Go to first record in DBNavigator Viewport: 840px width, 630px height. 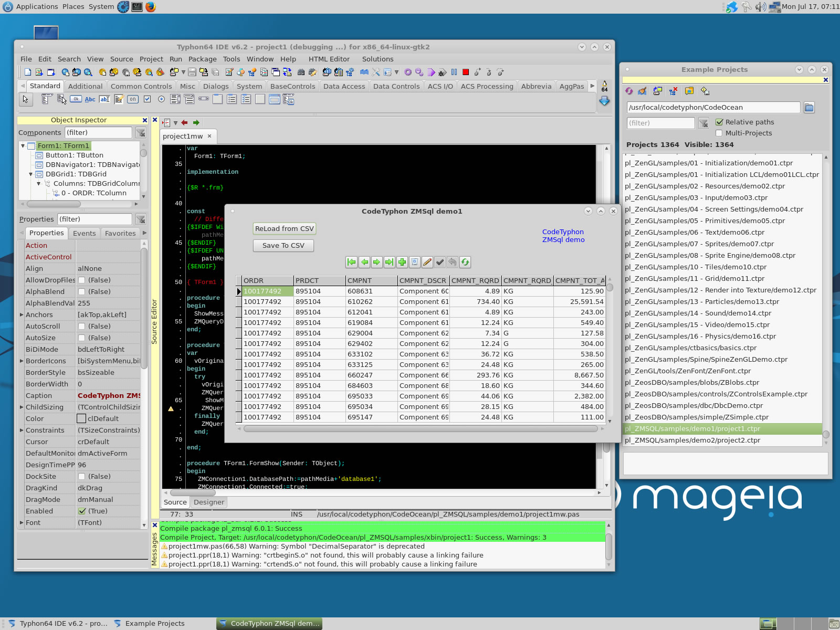[352, 262]
